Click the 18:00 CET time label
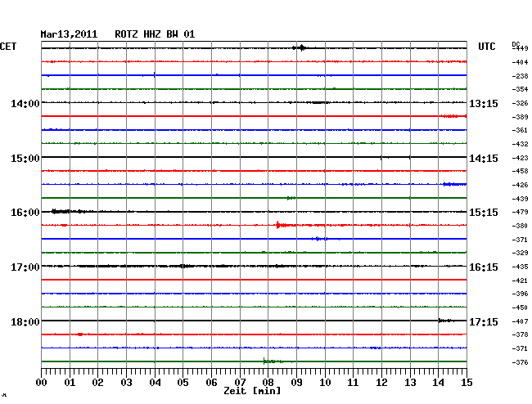 click(25, 321)
